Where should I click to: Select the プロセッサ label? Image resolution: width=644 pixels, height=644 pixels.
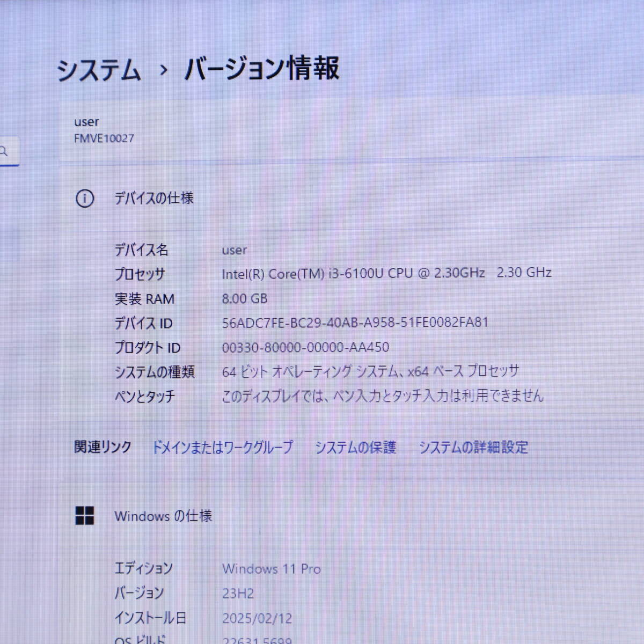(140, 274)
